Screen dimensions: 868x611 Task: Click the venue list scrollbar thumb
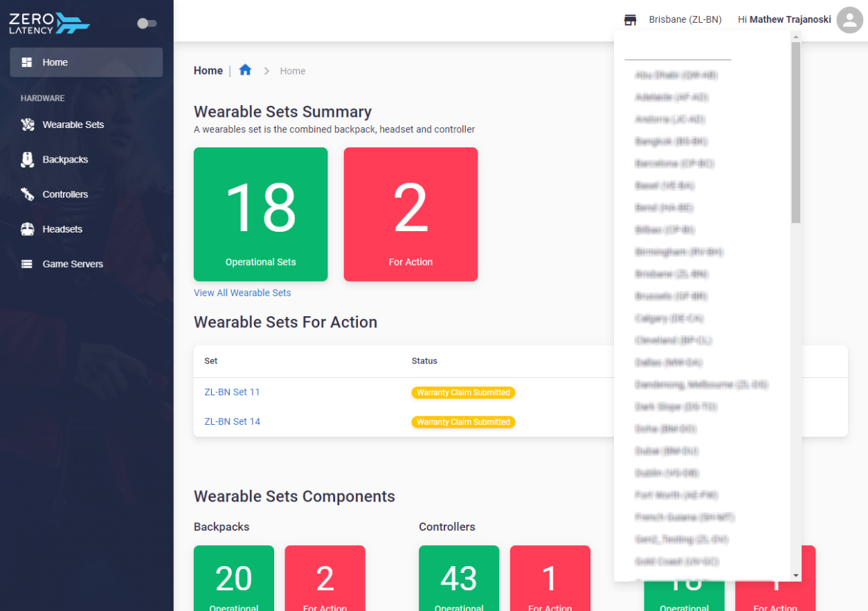pyautogui.click(x=796, y=132)
